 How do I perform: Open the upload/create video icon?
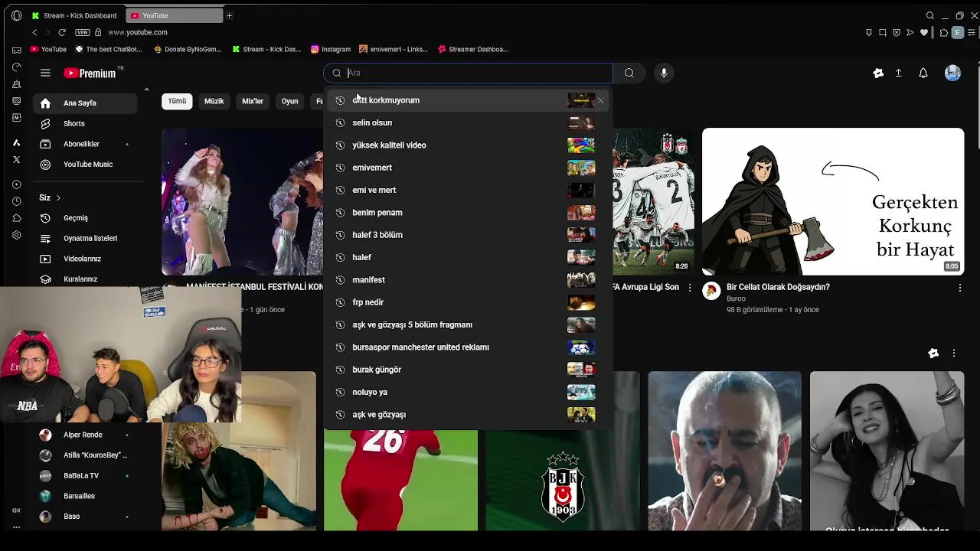899,73
